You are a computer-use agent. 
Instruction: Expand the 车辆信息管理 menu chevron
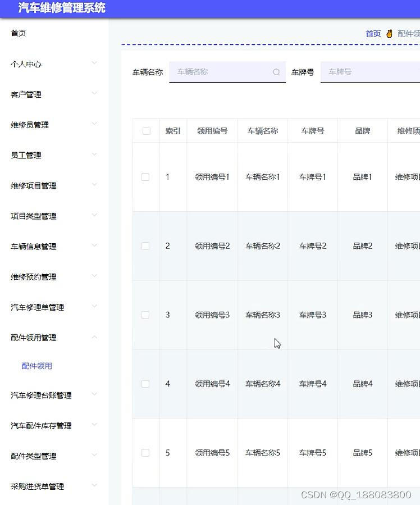tap(94, 245)
